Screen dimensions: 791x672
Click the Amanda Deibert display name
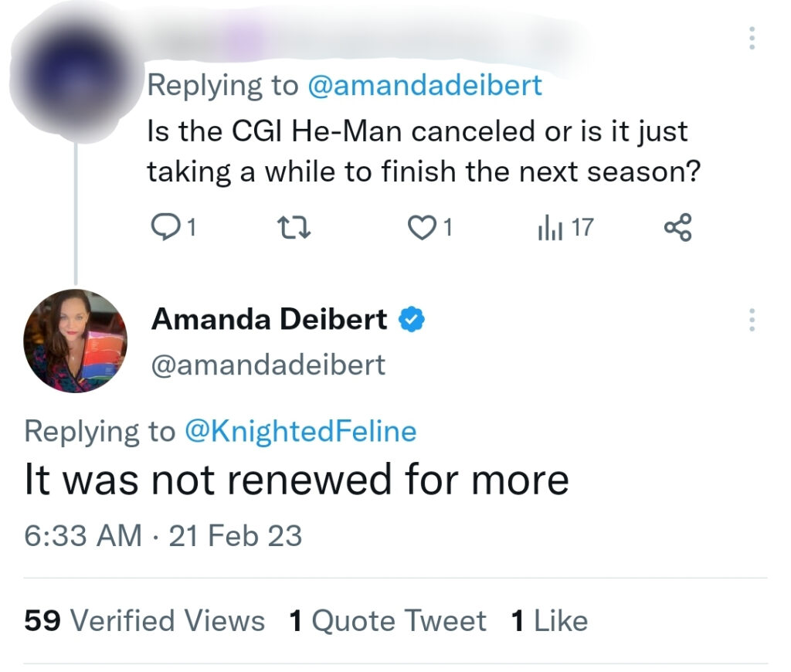coord(270,319)
